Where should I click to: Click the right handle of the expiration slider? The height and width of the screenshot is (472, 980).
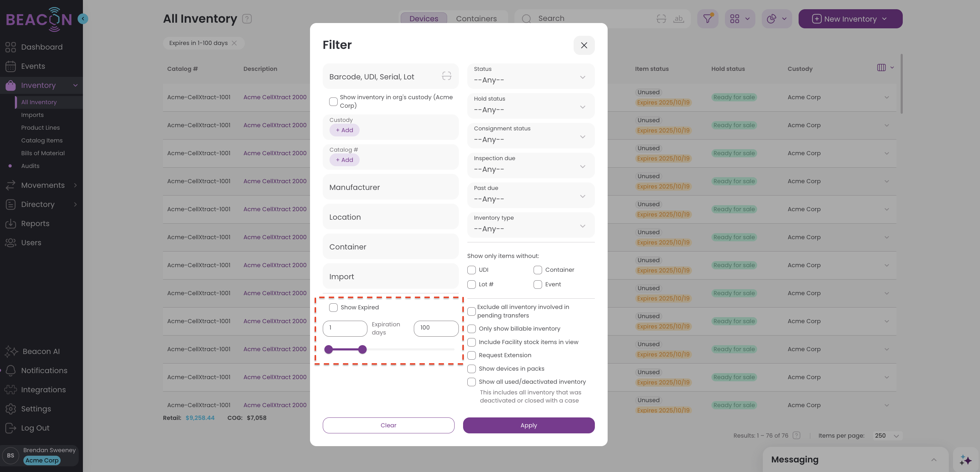pyautogui.click(x=362, y=349)
